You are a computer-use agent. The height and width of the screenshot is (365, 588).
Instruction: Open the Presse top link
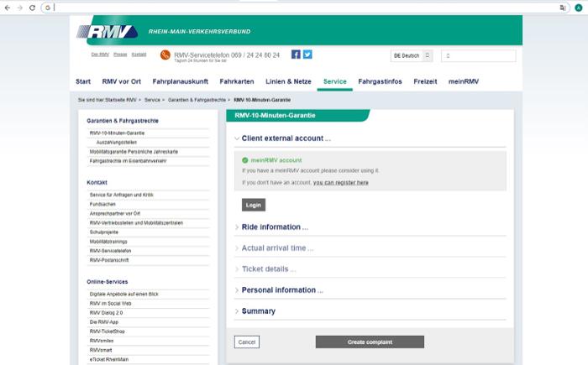[x=120, y=55]
